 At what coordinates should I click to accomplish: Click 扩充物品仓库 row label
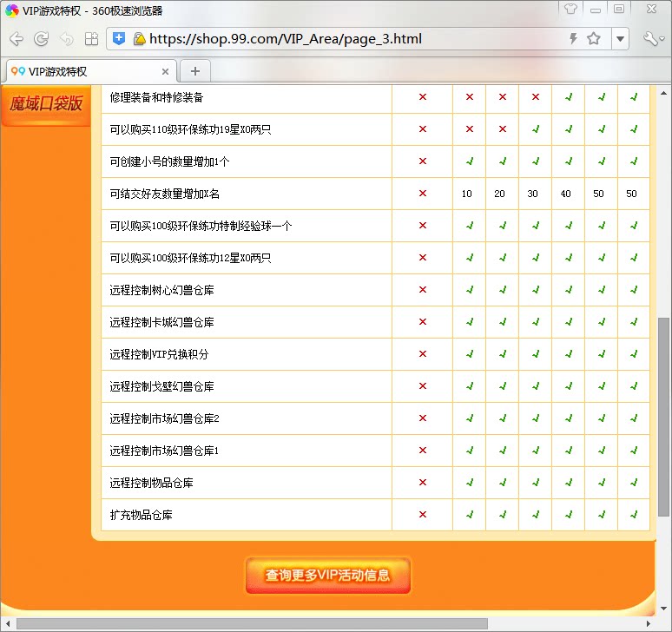141,515
